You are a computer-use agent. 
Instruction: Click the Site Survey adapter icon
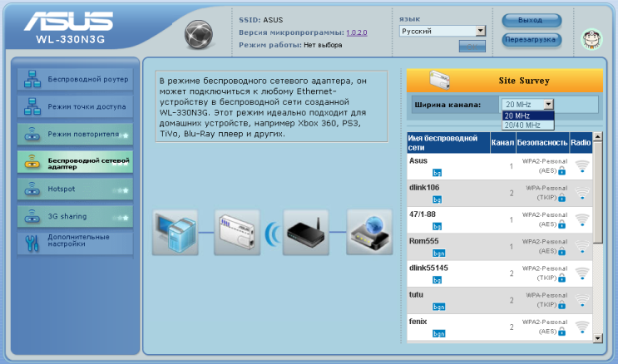439,80
